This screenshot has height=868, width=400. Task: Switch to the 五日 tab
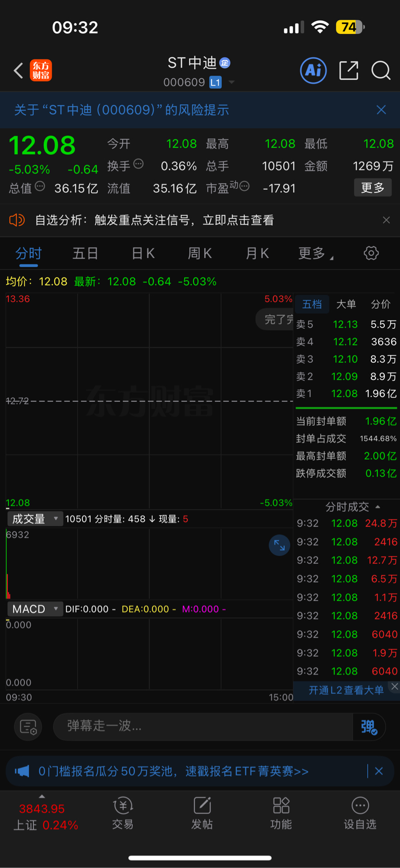pyautogui.click(x=85, y=254)
